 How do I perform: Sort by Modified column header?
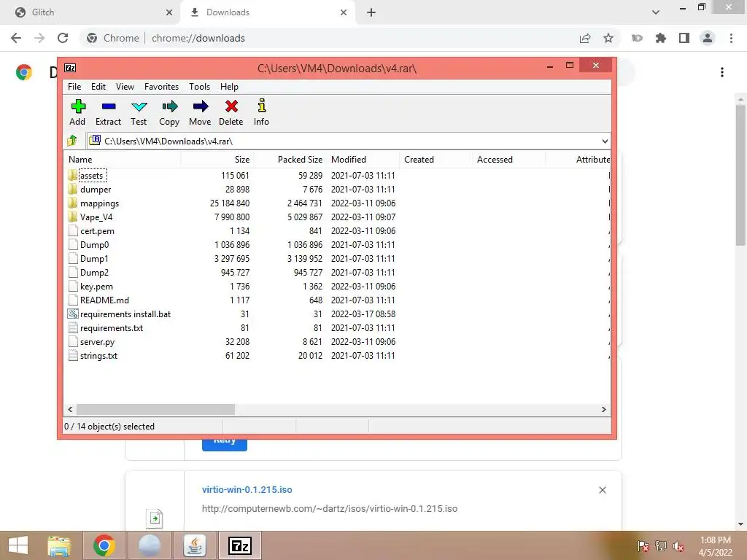(x=363, y=160)
